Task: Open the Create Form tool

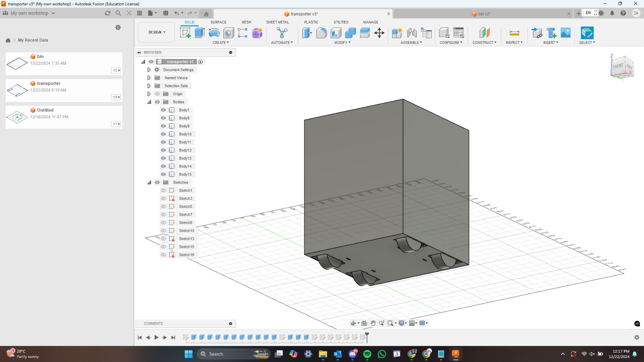Action: point(257,33)
